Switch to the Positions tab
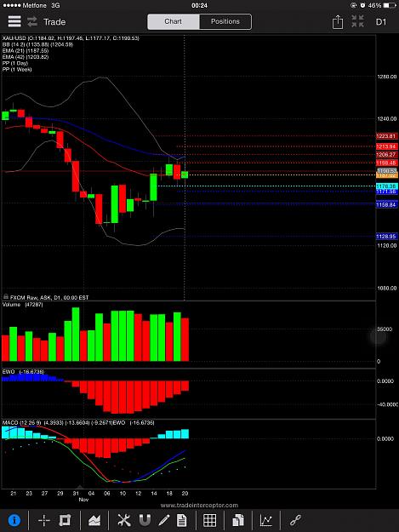Viewport: 399px width, 532px height. click(225, 21)
